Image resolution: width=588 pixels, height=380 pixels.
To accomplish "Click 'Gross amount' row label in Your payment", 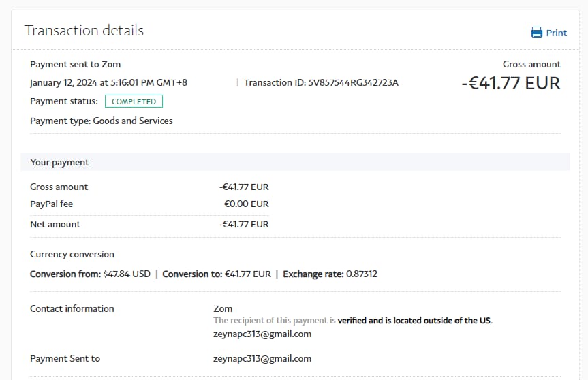I will 59,187.
